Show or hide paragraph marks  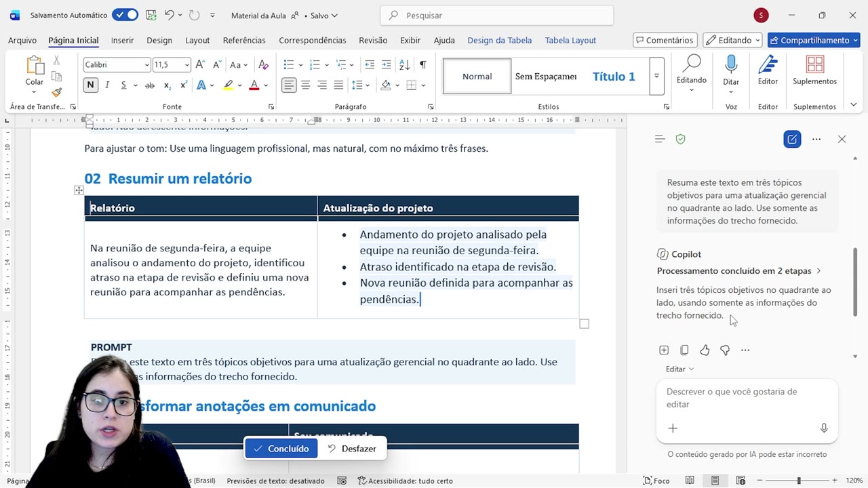point(422,65)
